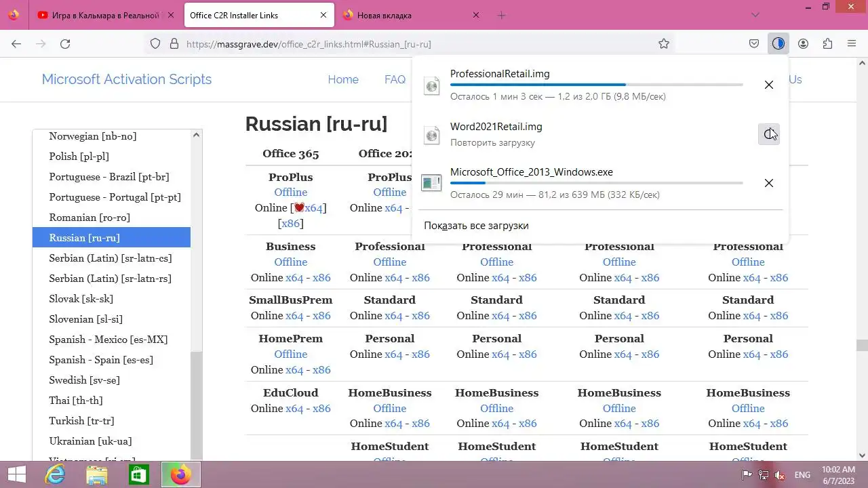Image resolution: width=868 pixels, height=488 pixels.
Task: Show all downloads
Action: pos(476,226)
